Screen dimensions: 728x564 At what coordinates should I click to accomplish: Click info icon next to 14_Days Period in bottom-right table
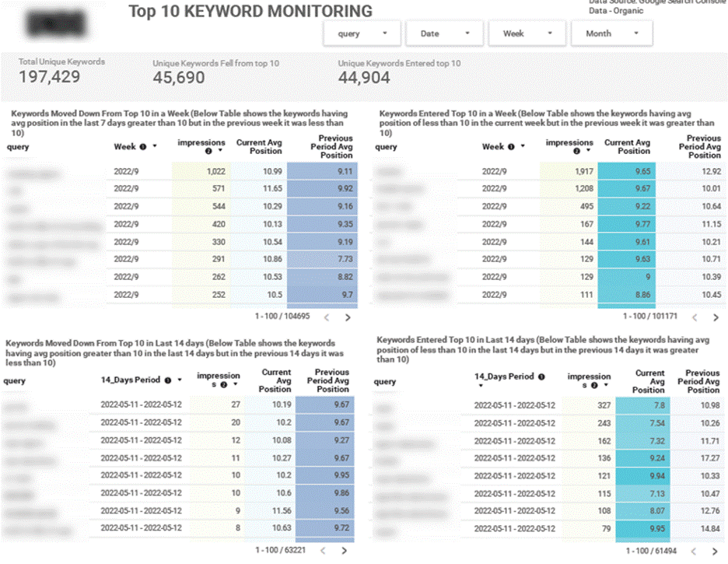[541, 377]
